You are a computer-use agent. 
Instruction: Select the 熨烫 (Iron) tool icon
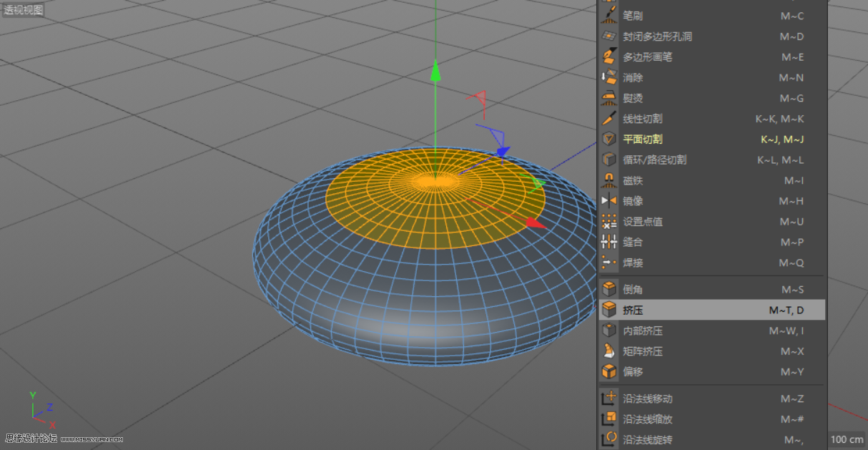point(609,98)
